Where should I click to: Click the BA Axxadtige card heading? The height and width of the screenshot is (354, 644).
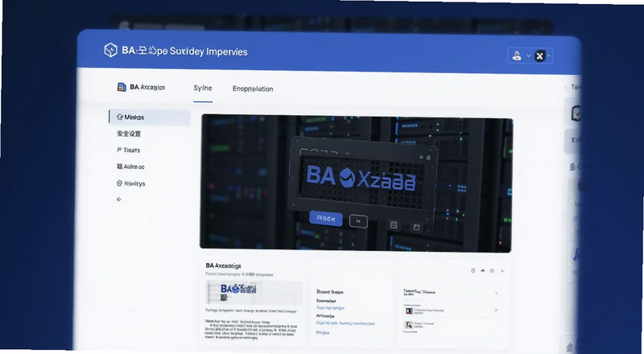coord(224,265)
